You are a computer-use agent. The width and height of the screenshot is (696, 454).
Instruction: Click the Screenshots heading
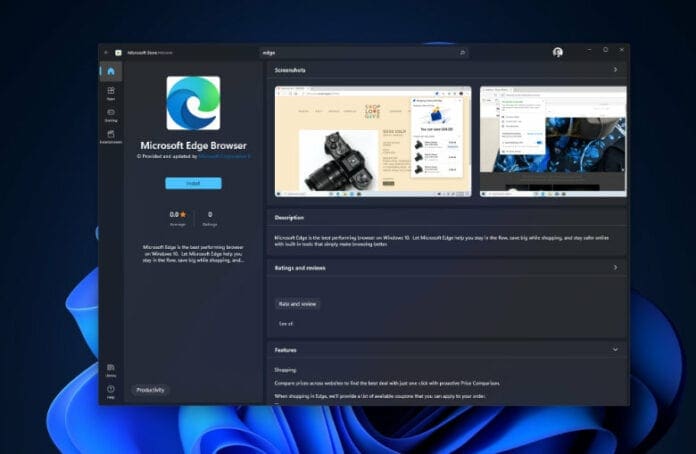point(290,70)
